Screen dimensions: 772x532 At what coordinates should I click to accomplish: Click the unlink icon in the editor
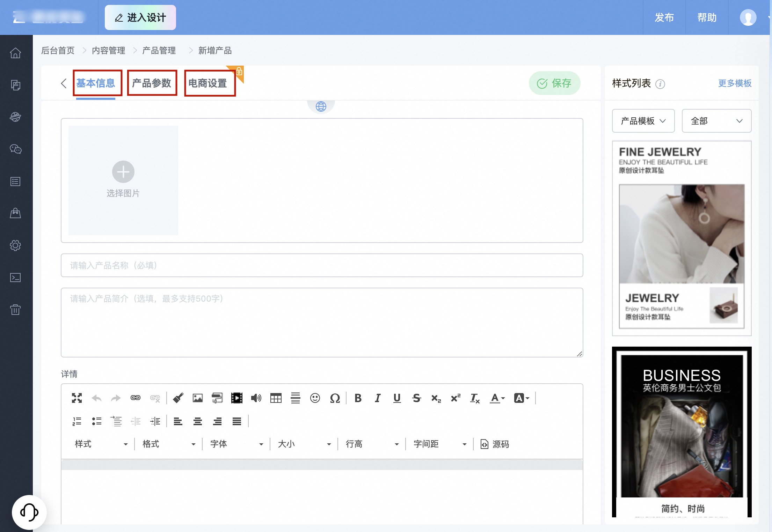[x=155, y=398]
